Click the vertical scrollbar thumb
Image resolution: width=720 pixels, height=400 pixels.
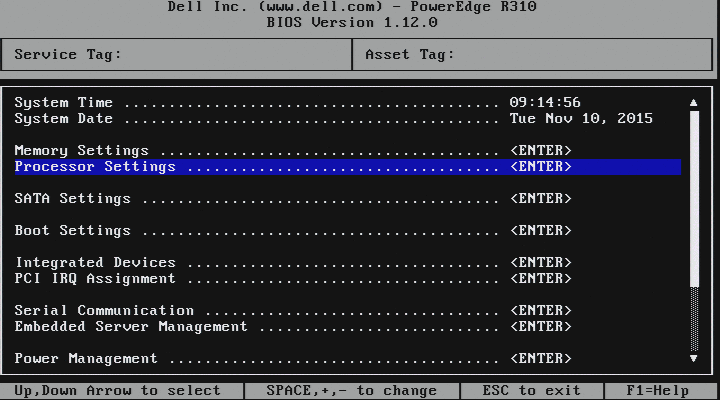pyautogui.click(x=694, y=198)
